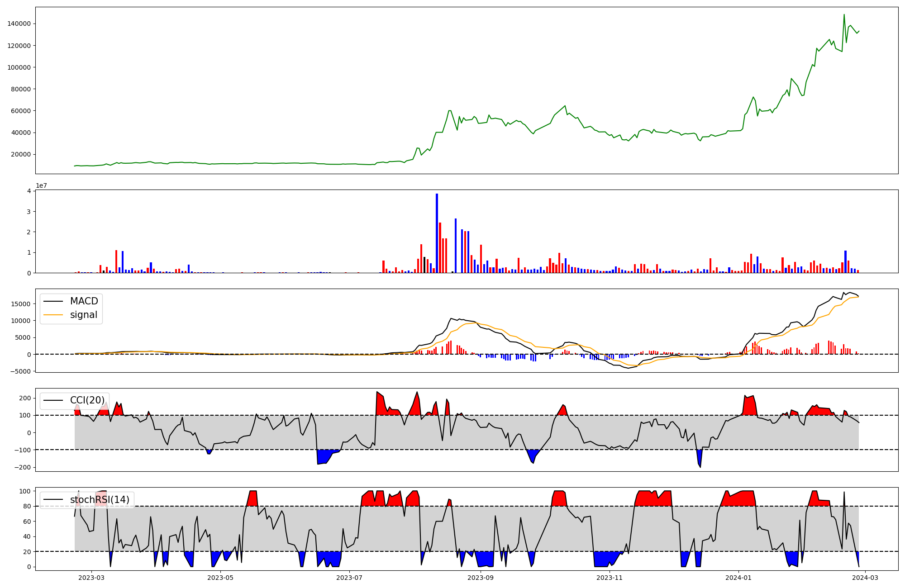
Task: Click the 2023-09 date tick label
Action: pos(481,578)
